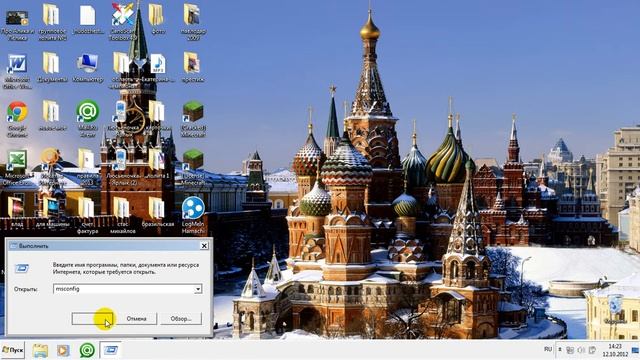Click the Отмена button
This screenshot has width=640, height=360.
(136, 318)
